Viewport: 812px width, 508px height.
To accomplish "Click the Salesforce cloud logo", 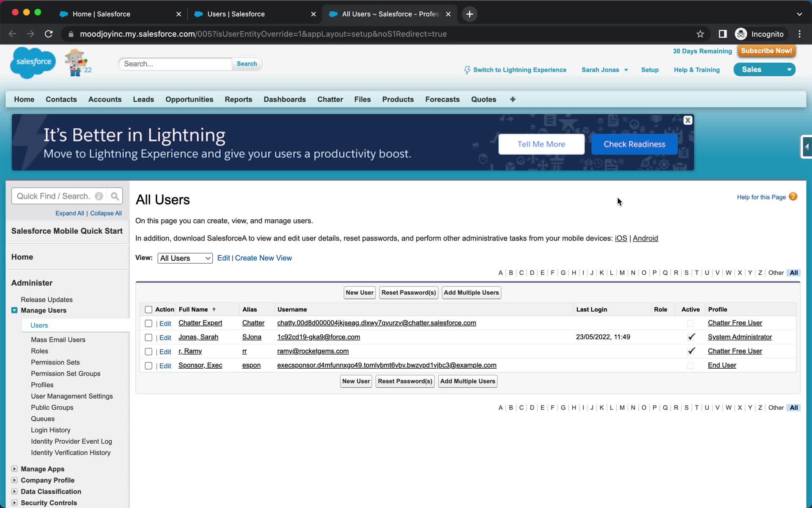I will click(33, 62).
